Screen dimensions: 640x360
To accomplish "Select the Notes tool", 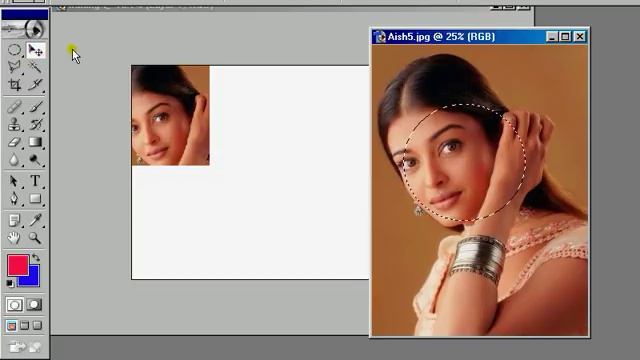I will click(x=14, y=220).
